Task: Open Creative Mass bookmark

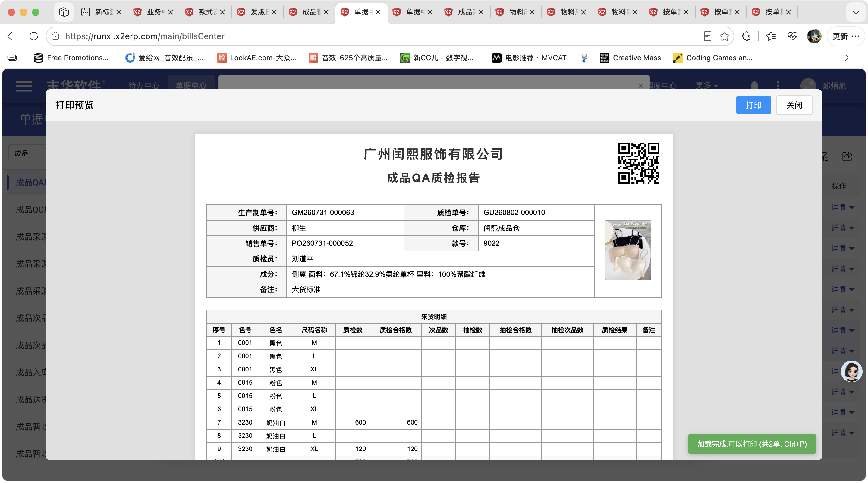Action: pyautogui.click(x=631, y=58)
